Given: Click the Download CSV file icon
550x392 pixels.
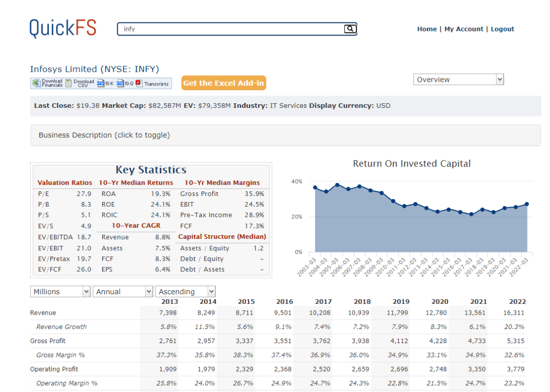Looking at the screenshot, I should click(x=69, y=83).
